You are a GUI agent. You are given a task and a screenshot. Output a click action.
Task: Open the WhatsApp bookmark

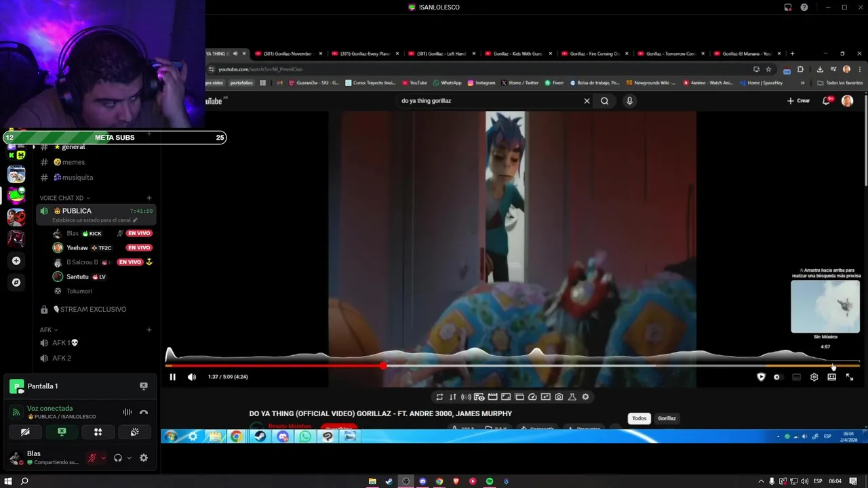tap(448, 83)
